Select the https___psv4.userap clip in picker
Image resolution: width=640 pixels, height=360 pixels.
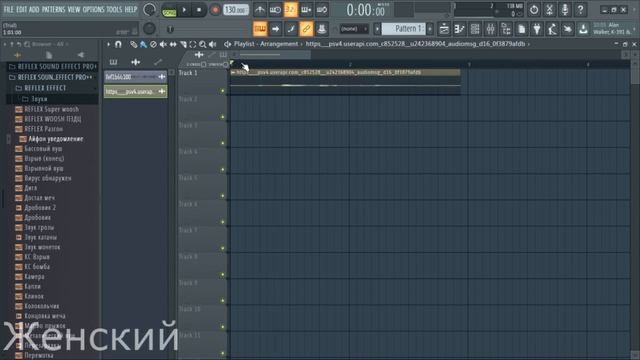(x=136, y=91)
